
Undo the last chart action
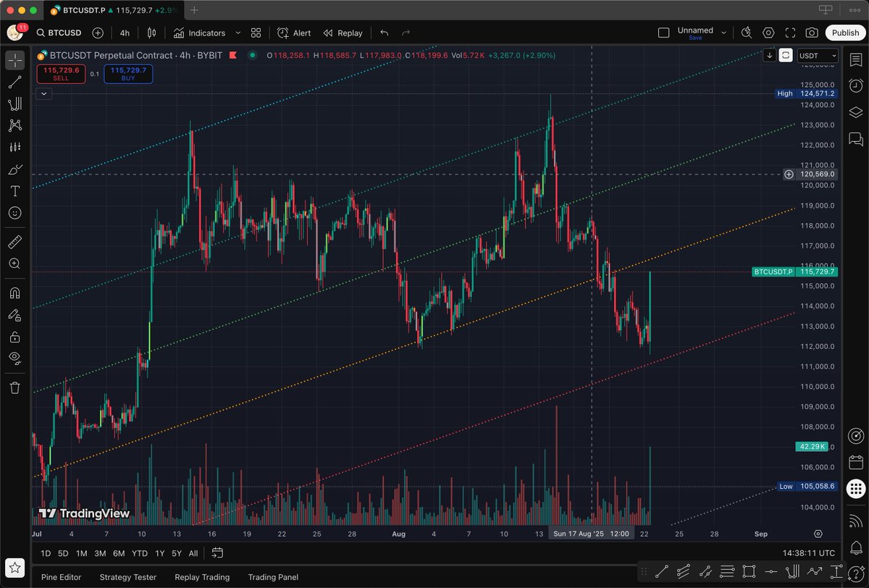tap(385, 33)
